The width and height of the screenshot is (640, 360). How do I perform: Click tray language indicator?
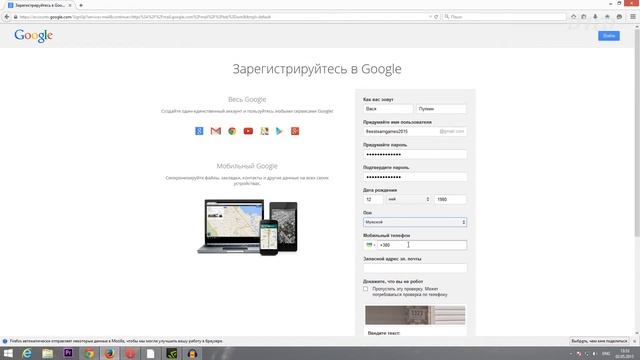606,353
